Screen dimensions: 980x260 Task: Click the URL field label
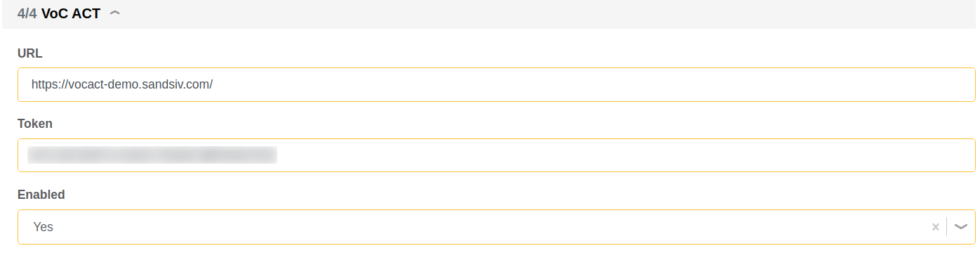tap(30, 53)
